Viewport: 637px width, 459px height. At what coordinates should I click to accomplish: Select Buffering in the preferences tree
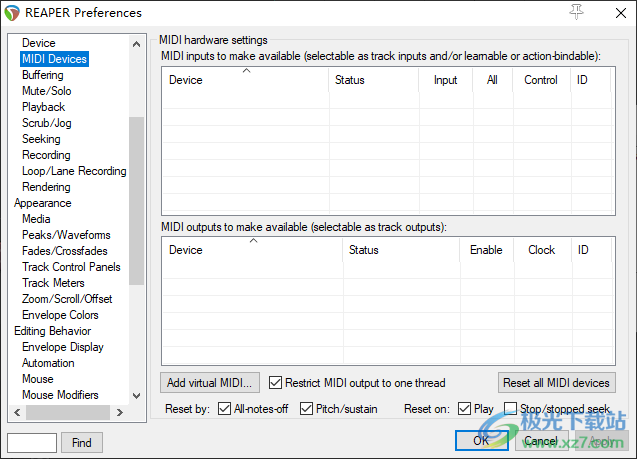tap(43, 75)
